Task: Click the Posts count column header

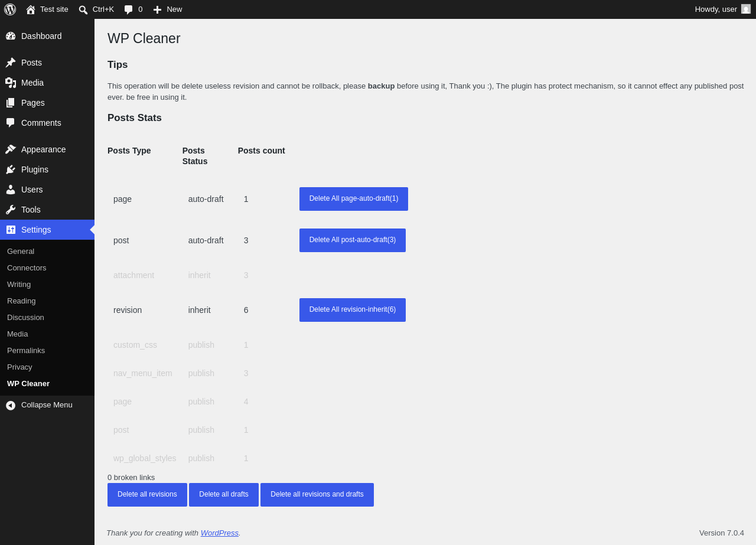Action: pyautogui.click(x=262, y=151)
